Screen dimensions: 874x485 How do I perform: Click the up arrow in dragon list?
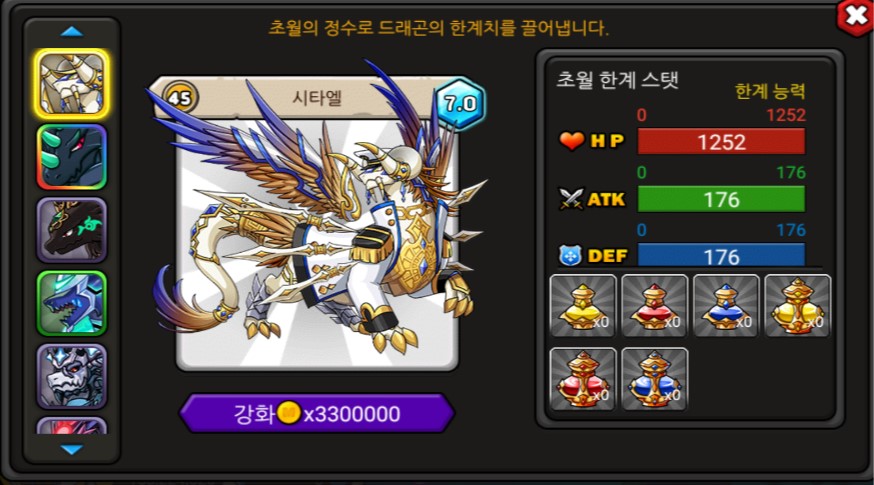click(71, 31)
